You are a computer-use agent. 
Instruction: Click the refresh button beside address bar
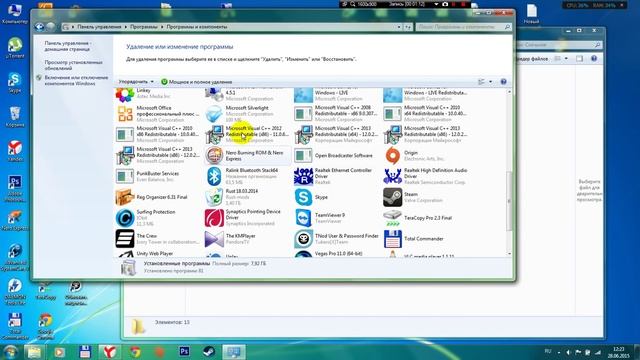click(407, 27)
